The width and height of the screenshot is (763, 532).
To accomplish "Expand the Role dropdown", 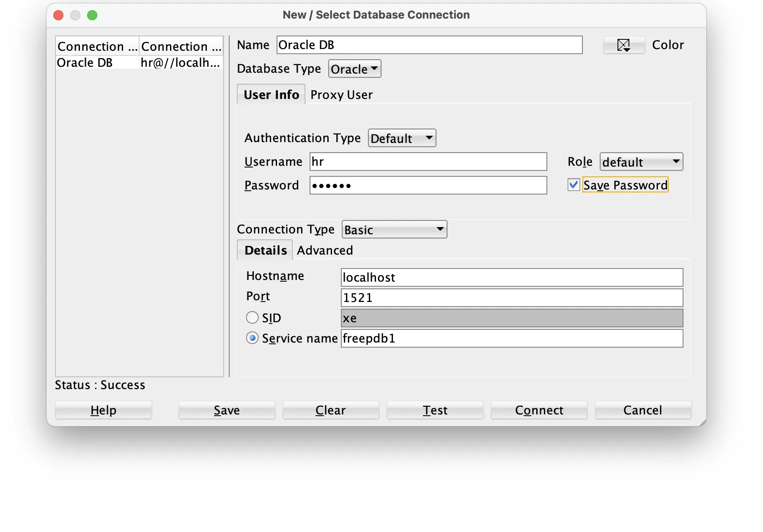I will (x=641, y=162).
